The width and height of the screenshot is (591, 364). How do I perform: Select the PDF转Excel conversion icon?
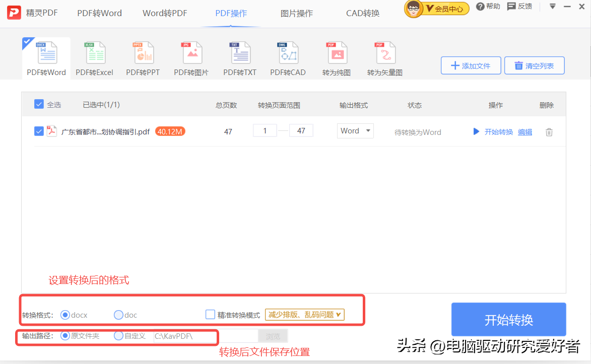pyautogui.click(x=95, y=53)
